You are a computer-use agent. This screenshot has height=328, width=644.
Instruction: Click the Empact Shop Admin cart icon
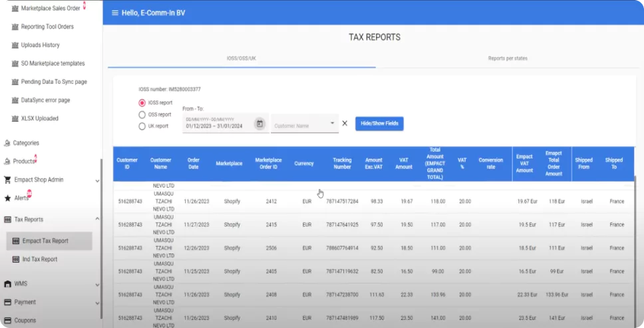point(7,180)
